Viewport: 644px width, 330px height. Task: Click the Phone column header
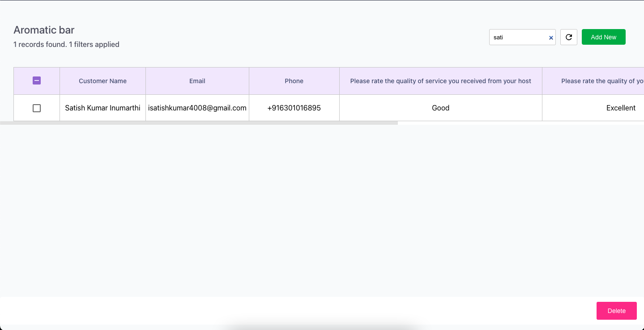click(x=294, y=81)
